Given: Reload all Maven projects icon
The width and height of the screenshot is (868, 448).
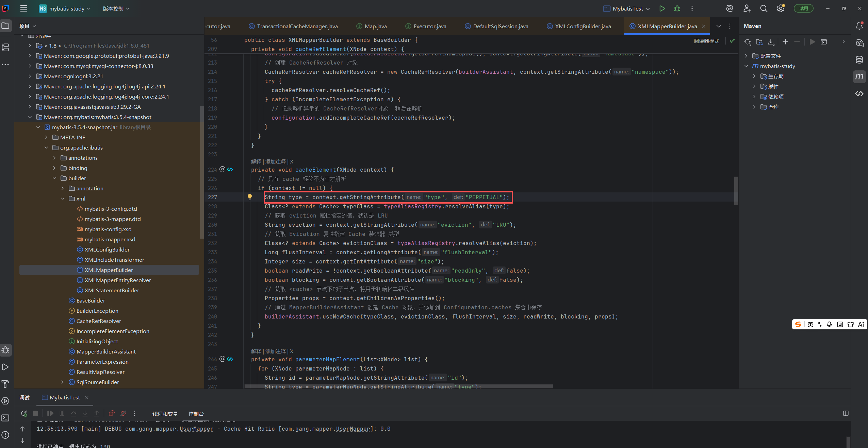Looking at the screenshot, I should pos(748,42).
